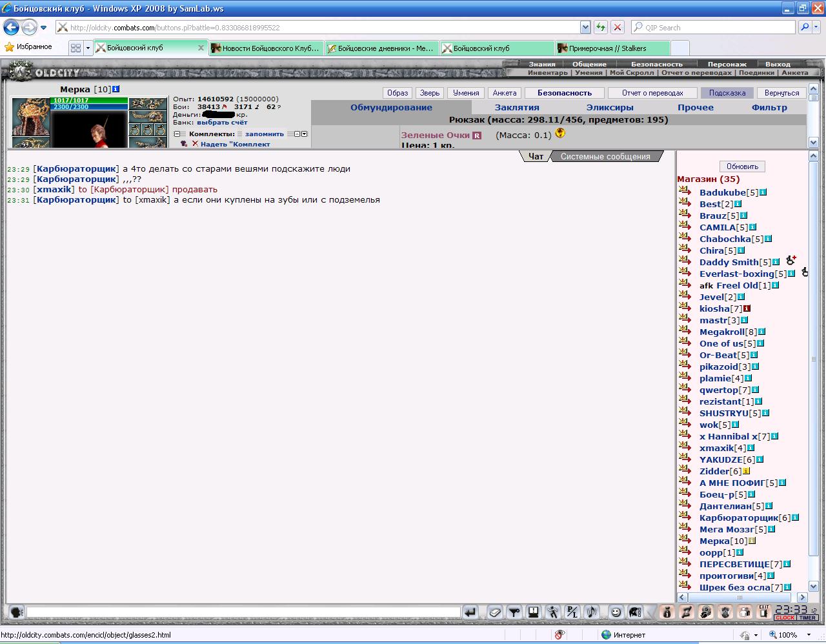
Task: Open the Эликсиры tab
Action: click(x=610, y=107)
